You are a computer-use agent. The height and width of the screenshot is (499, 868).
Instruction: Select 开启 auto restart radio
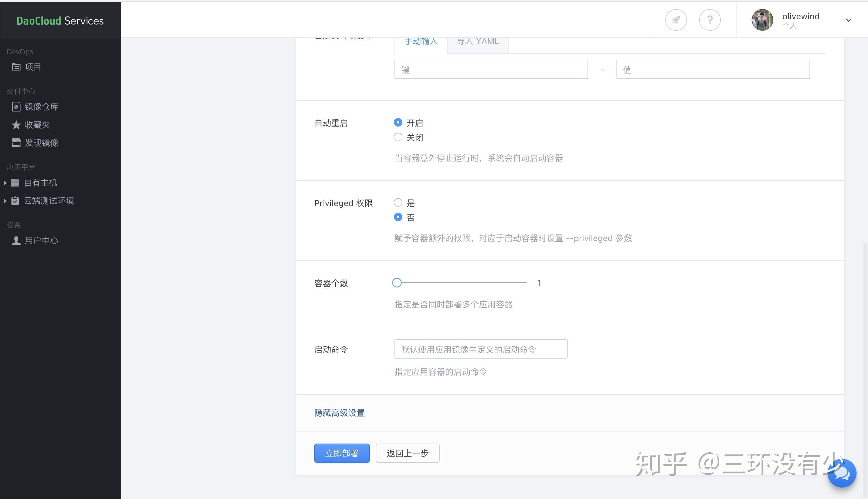[398, 122]
